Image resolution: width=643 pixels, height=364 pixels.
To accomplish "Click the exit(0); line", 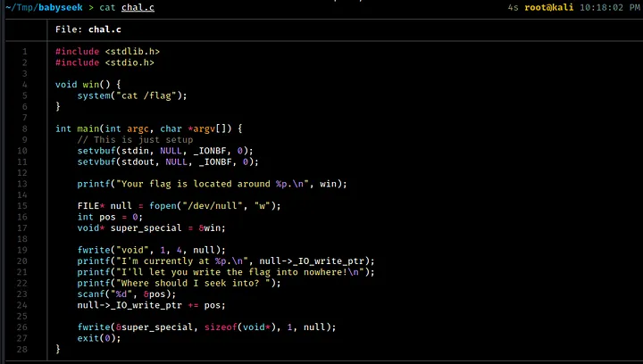I will [99, 339].
